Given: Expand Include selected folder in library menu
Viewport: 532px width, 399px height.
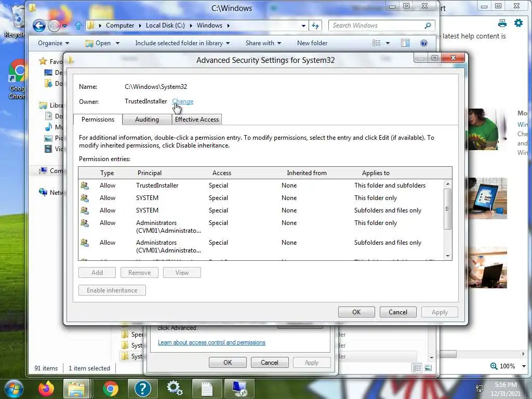Looking at the screenshot, I should [182, 43].
